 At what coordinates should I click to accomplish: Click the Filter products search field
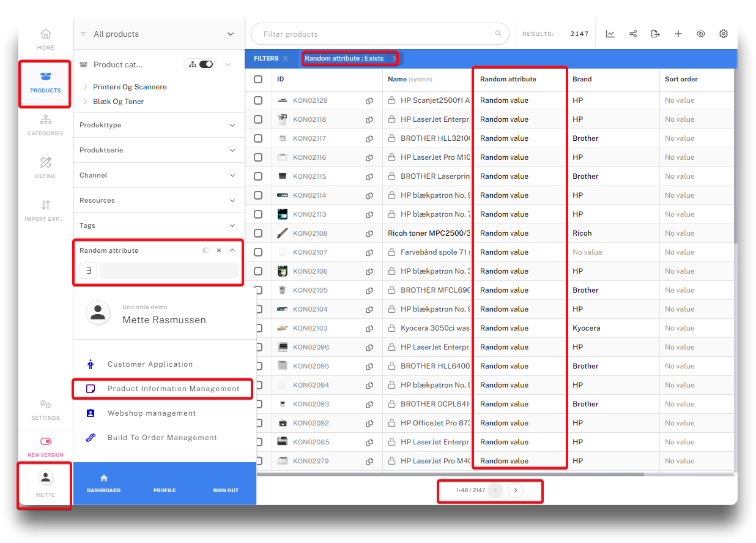tap(376, 34)
